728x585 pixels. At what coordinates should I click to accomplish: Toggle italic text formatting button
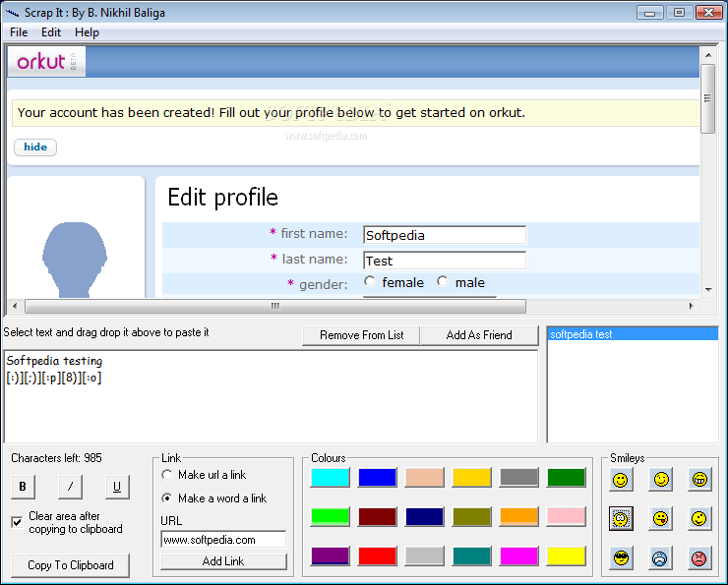pos(70,487)
